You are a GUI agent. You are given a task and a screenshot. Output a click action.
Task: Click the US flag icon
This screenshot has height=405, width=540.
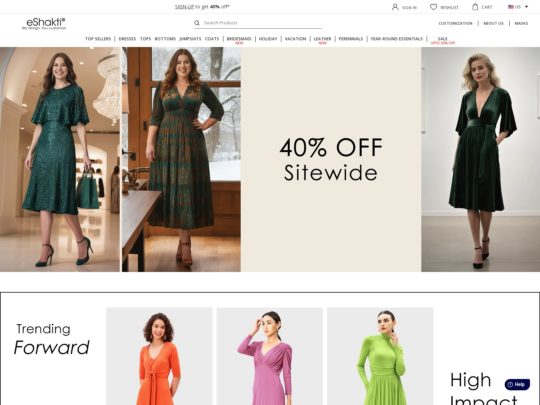[x=511, y=7]
